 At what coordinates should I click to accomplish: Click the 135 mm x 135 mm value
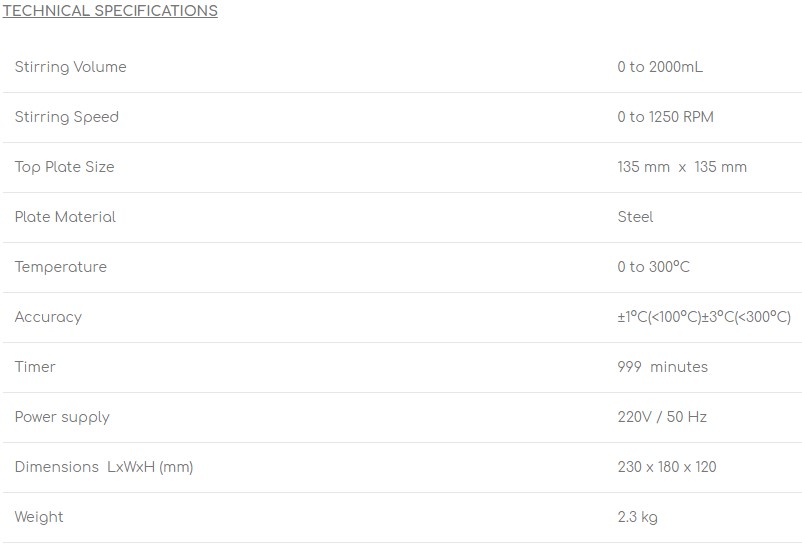pos(682,167)
